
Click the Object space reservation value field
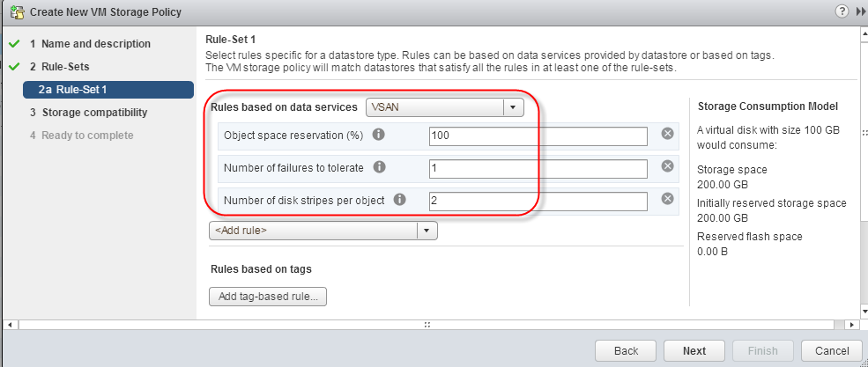click(x=538, y=136)
